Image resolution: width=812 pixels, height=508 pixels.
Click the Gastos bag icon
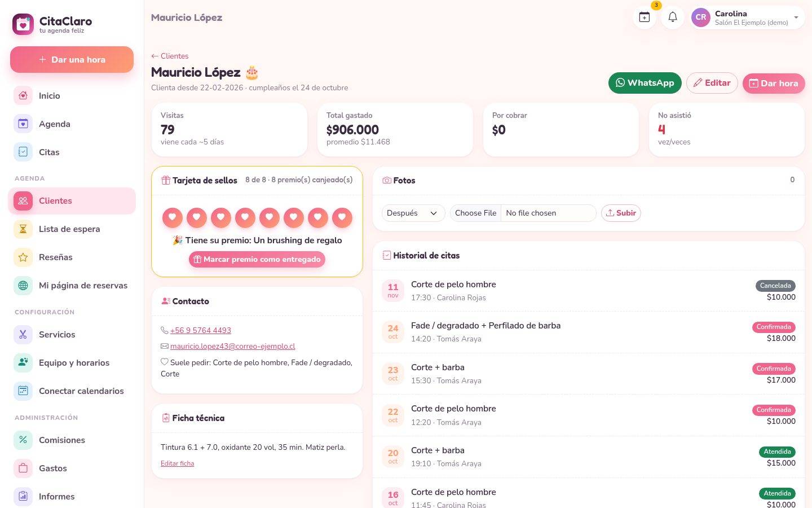coord(23,468)
